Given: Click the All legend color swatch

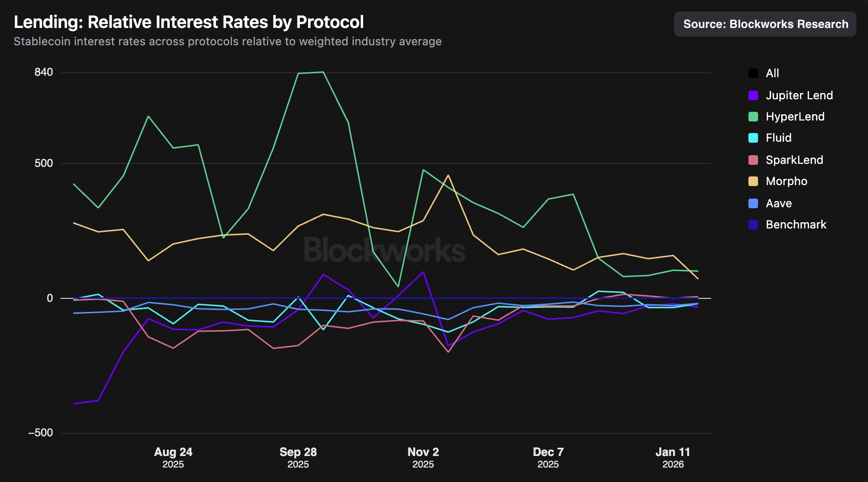Looking at the screenshot, I should tap(753, 73).
